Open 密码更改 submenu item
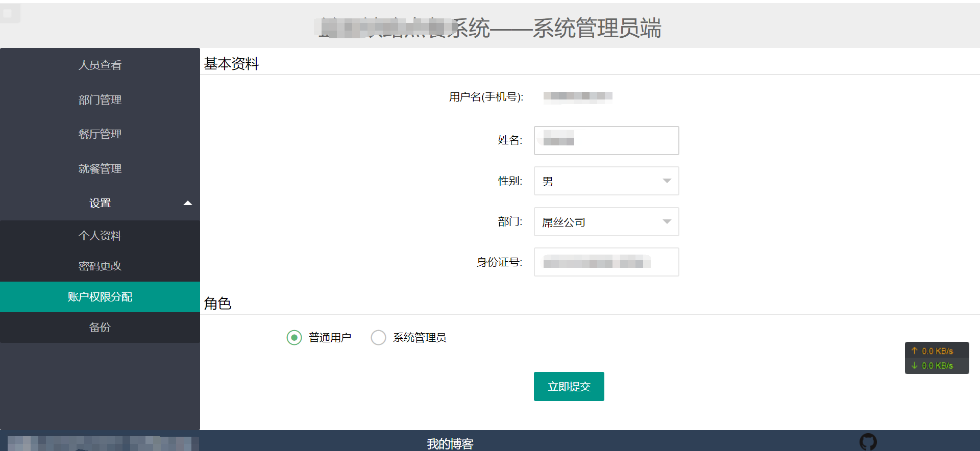The height and width of the screenshot is (451, 980). coord(100,266)
